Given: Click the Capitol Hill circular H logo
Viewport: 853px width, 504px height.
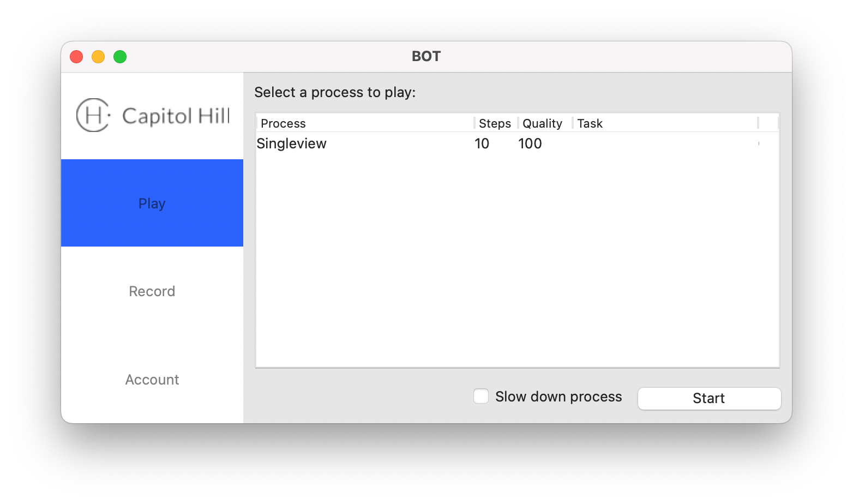Looking at the screenshot, I should click(x=93, y=115).
